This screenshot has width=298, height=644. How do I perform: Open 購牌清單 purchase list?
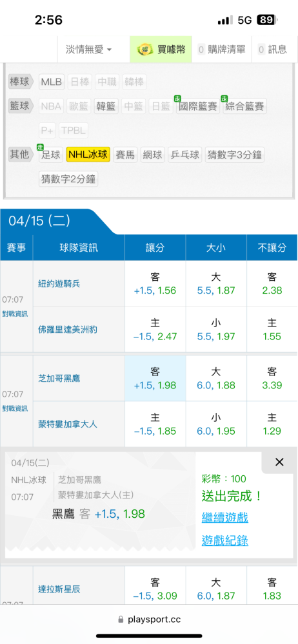point(222,50)
